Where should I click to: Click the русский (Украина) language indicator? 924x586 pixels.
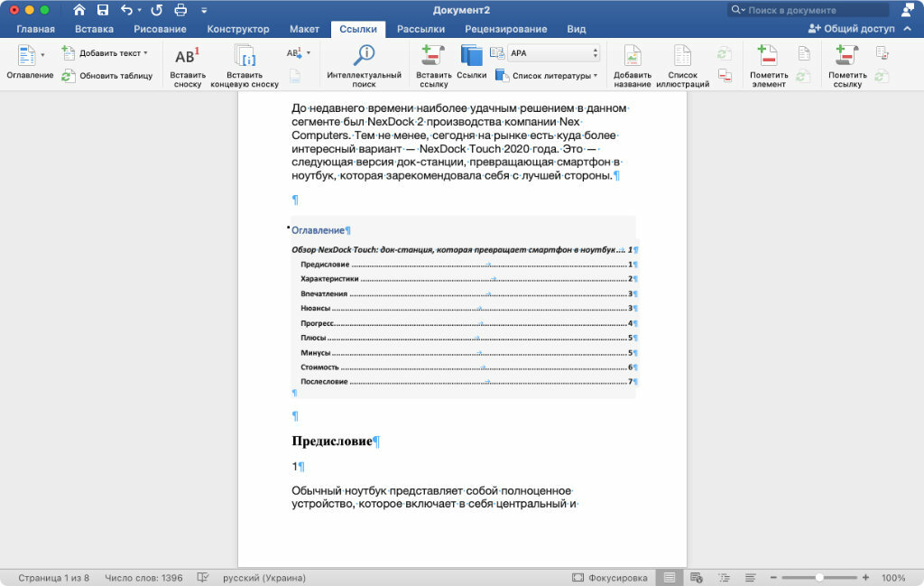coord(264,578)
